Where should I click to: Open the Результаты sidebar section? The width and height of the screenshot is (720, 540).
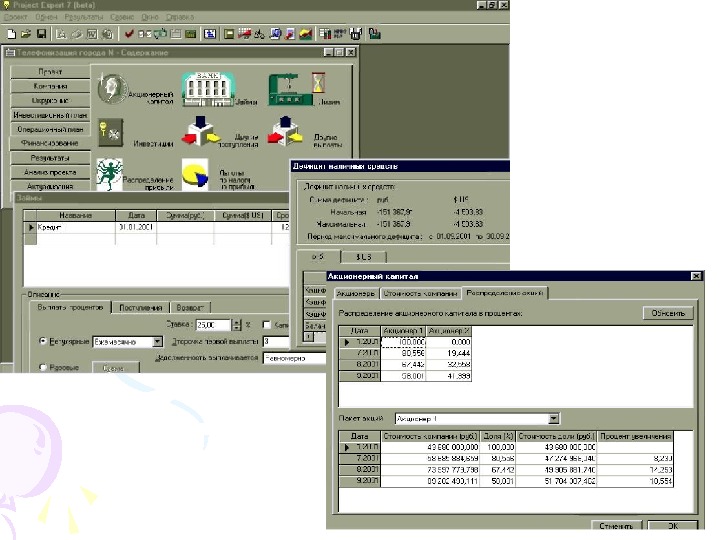pos(51,158)
